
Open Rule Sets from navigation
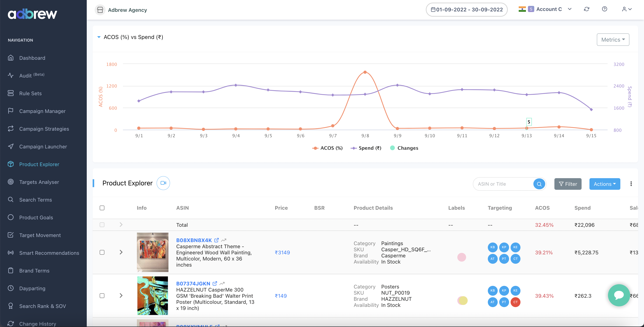click(x=30, y=93)
